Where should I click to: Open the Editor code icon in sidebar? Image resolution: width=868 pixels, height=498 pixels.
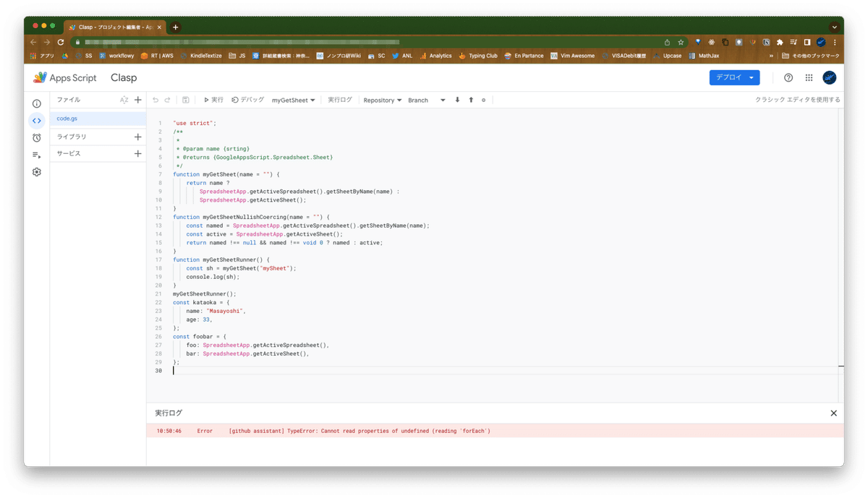tap(37, 121)
